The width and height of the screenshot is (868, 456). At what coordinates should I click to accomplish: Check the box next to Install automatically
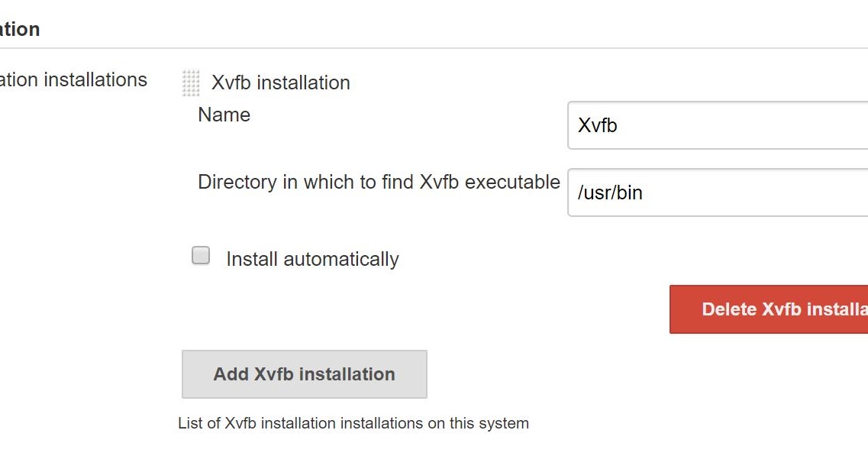[200, 254]
